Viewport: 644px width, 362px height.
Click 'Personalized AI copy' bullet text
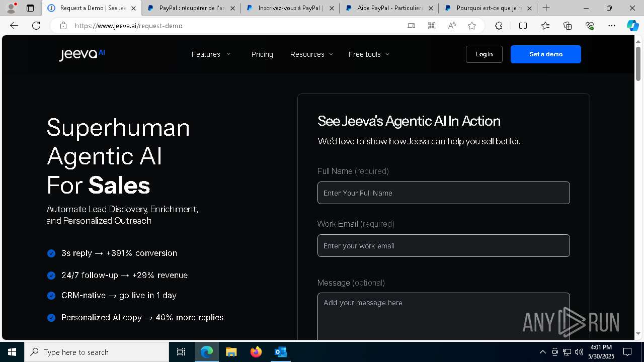tap(142, 317)
